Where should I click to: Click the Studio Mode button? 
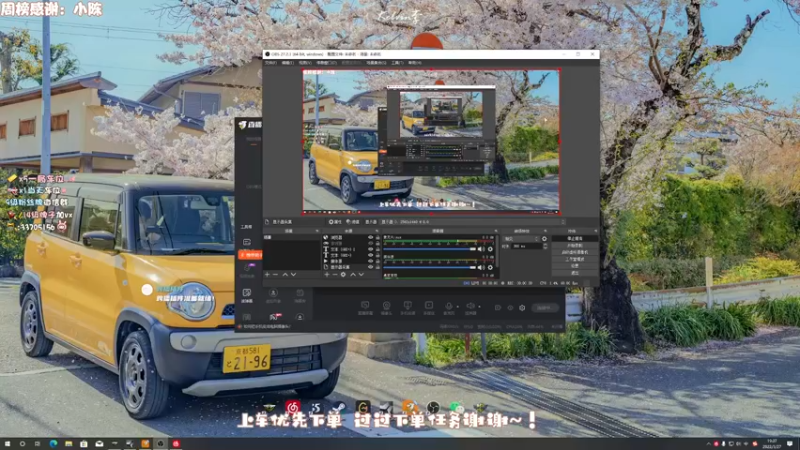[x=575, y=259]
